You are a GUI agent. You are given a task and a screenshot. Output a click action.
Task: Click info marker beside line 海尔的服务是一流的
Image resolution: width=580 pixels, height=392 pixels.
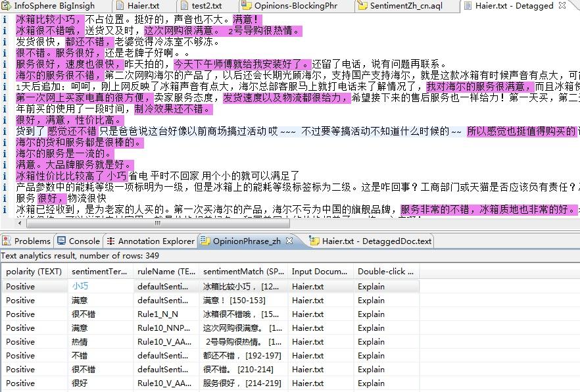[x=4, y=153]
